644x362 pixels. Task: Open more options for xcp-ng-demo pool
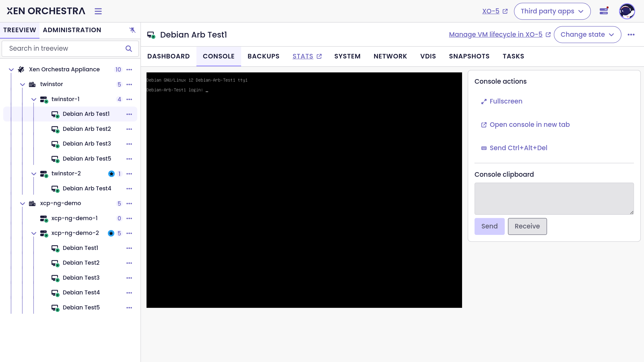click(129, 204)
